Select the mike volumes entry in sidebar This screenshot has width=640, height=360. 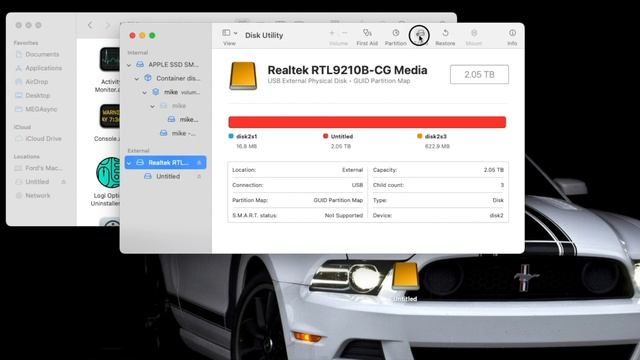[x=176, y=92]
